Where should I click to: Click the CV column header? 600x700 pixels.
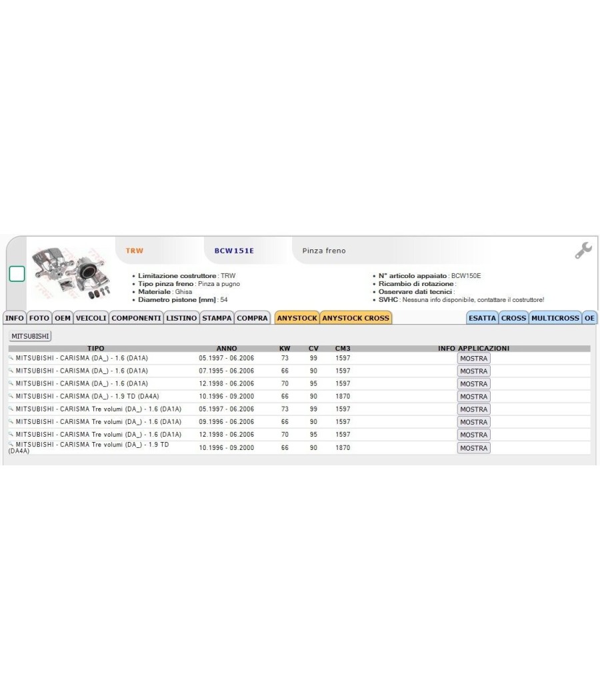[313, 348]
